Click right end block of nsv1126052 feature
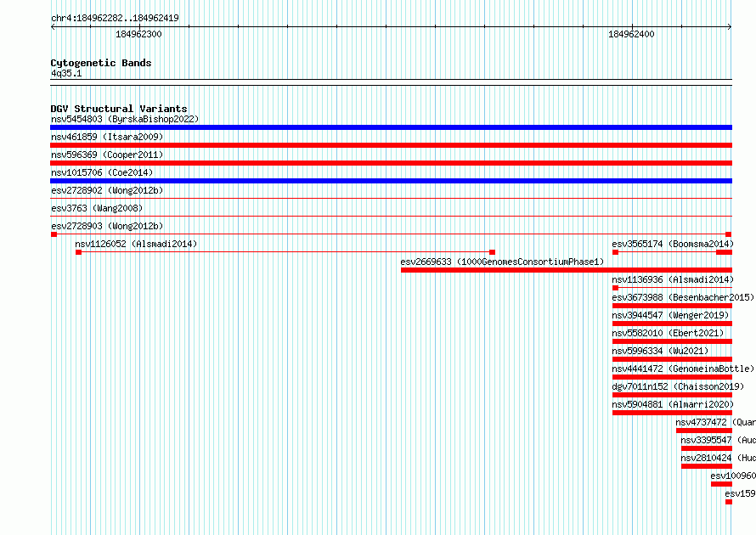 point(493,252)
